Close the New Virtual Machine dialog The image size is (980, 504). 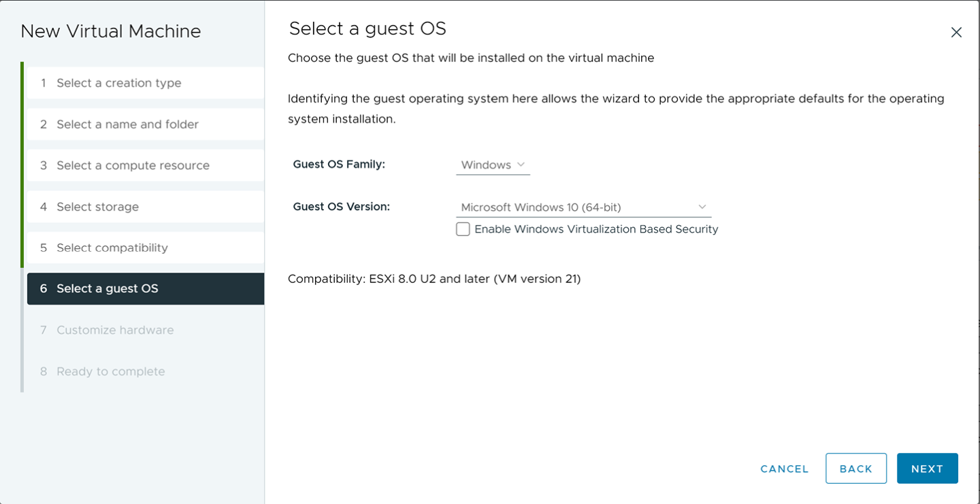click(x=956, y=33)
